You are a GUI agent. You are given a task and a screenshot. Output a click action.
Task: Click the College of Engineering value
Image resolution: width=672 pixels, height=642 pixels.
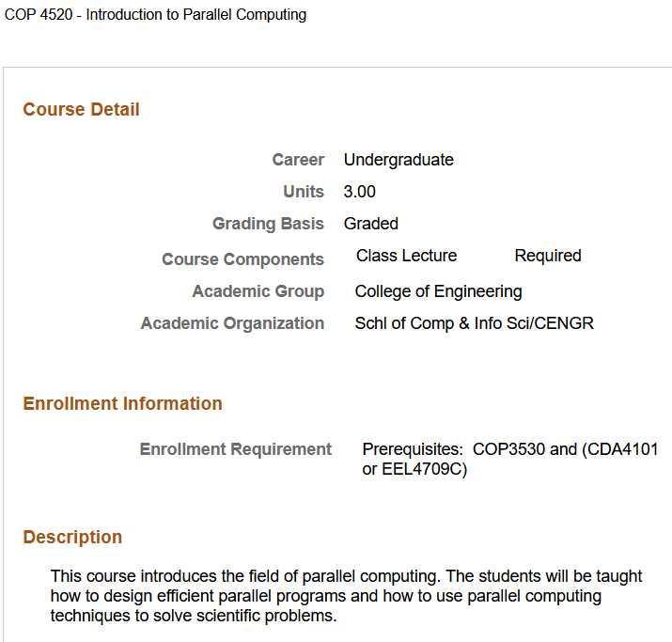pyautogui.click(x=438, y=291)
